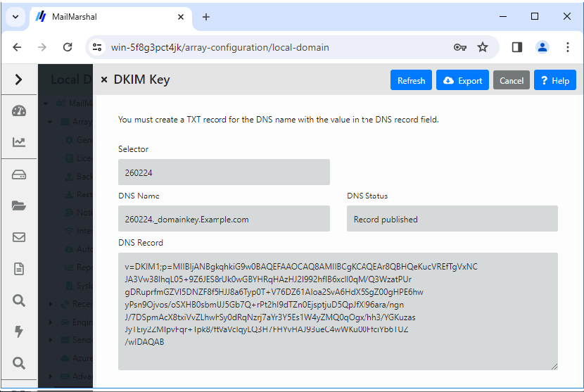Select the MailMarshal browser tab
This screenshot has width=584, height=392.
click(x=110, y=17)
